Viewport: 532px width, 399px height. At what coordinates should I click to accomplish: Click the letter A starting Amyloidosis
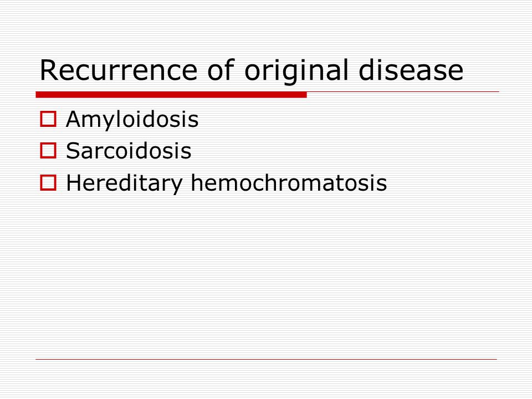74,119
